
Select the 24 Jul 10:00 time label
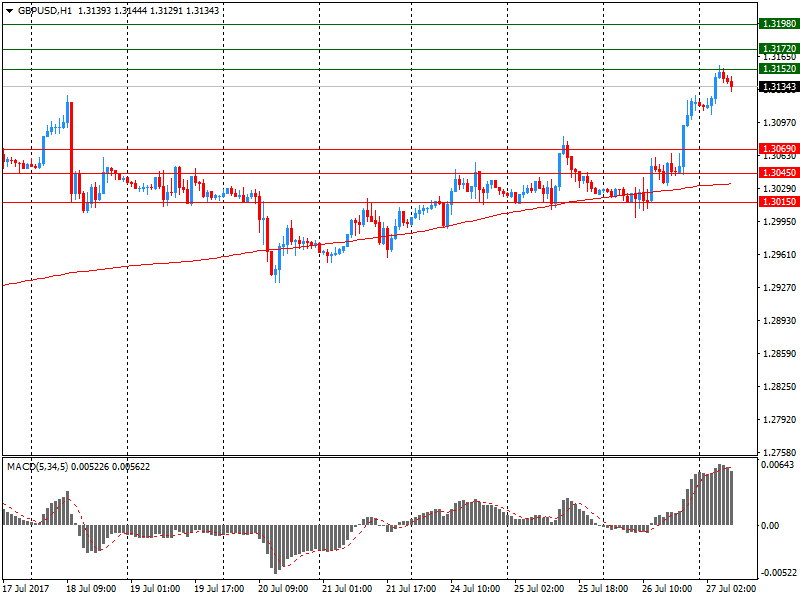point(475,589)
